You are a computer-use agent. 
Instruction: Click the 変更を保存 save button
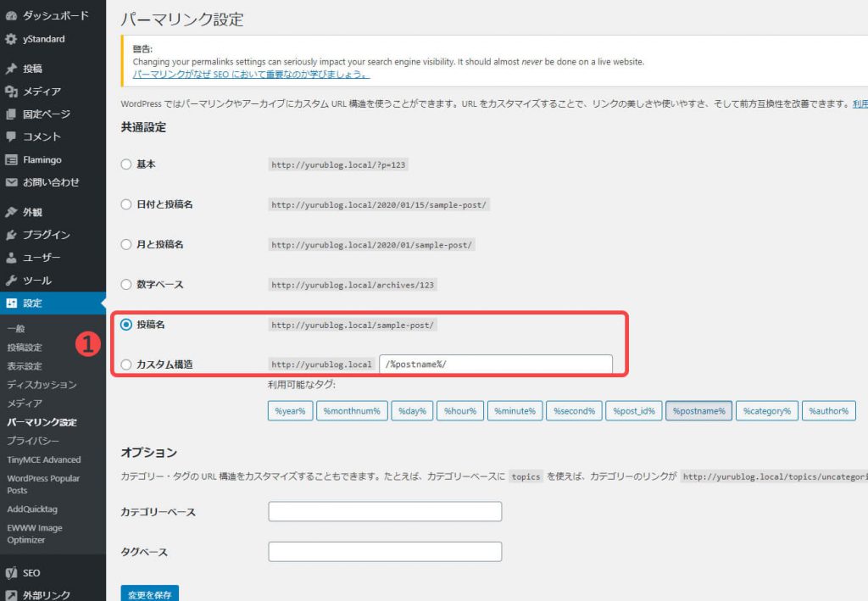pyautogui.click(x=149, y=593)
